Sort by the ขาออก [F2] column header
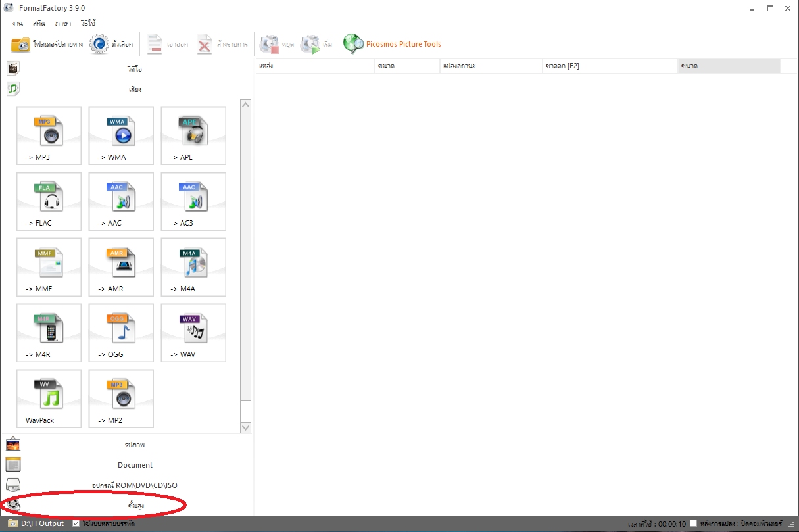The image size is (799, 532). click(610, 66)
